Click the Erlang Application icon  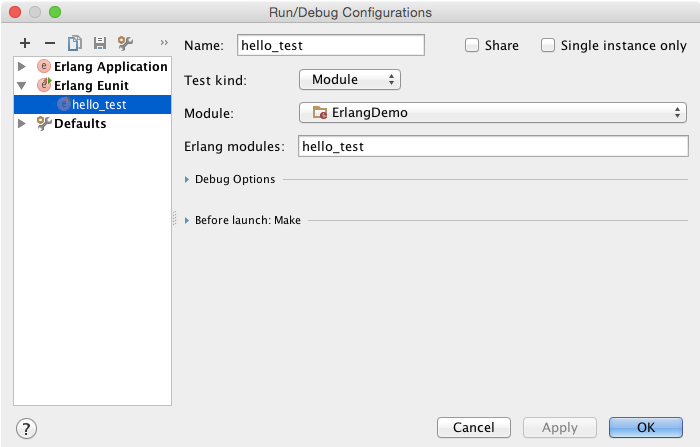pyautogui.click(x=44, y=66)
